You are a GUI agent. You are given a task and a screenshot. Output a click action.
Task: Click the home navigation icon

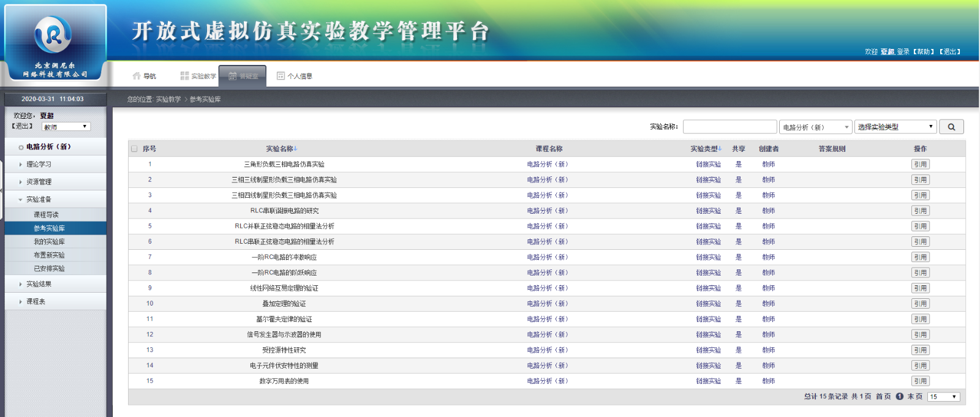[x=137, y=76]
